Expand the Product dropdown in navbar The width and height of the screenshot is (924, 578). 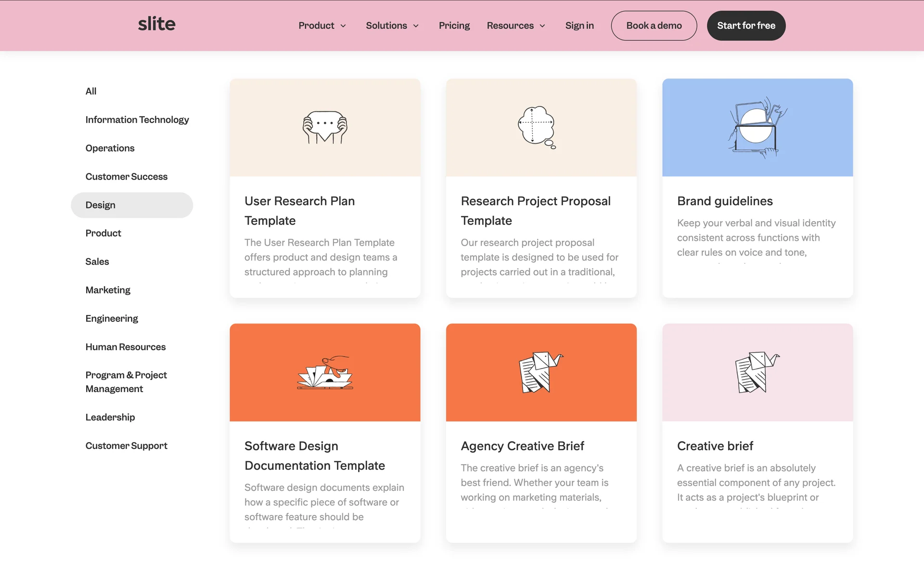322,26
